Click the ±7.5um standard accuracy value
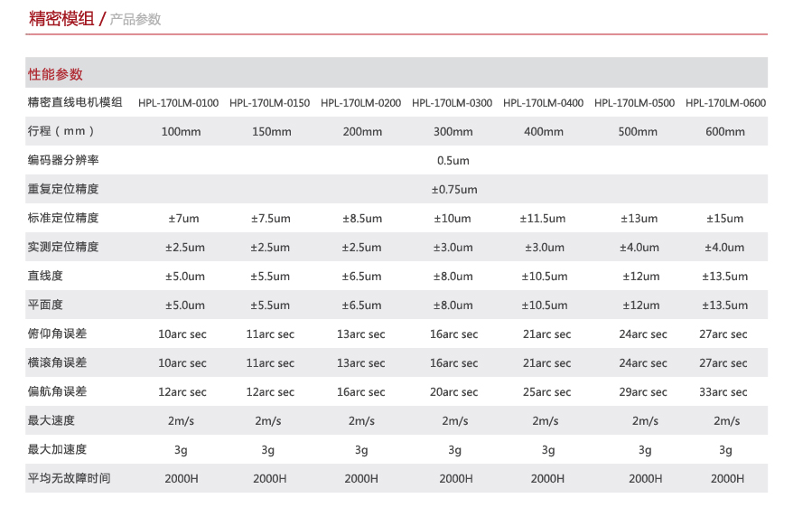The width and height of the screenshot is (812, 517). click(x=270, y=219)
